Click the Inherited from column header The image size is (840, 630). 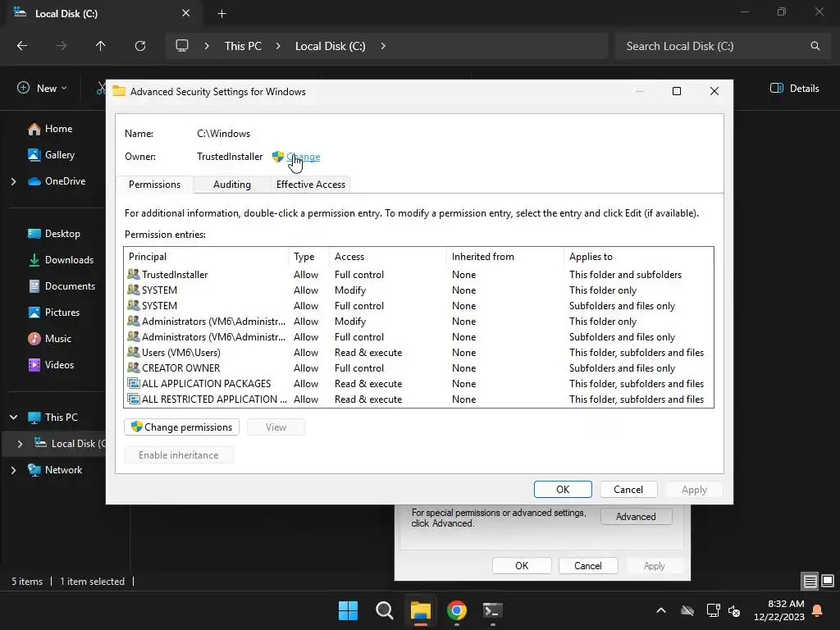click(505, 257)
